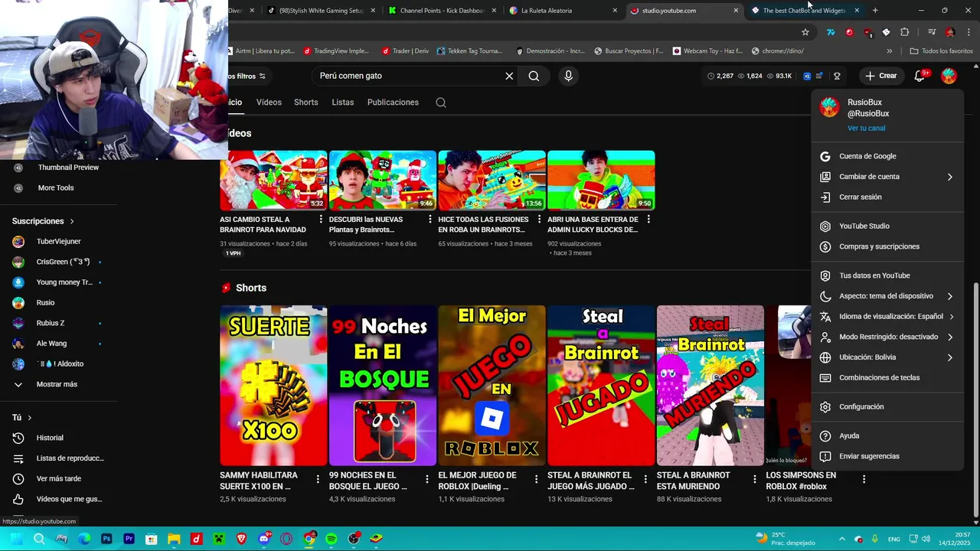
Task: Clear the search text with the X icon
Action: coord(509,76)
